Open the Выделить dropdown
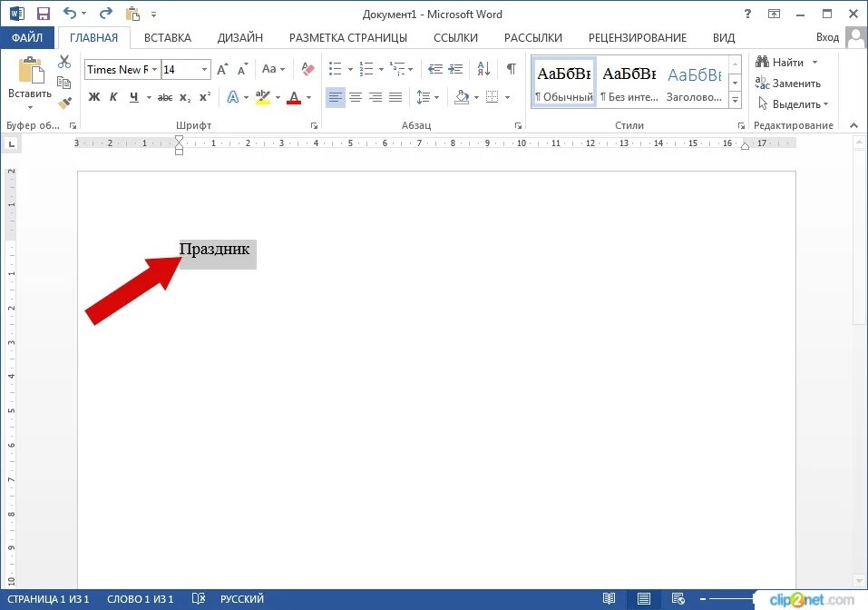The width and height of the screenshot is (868, 610). coord(792,104)
